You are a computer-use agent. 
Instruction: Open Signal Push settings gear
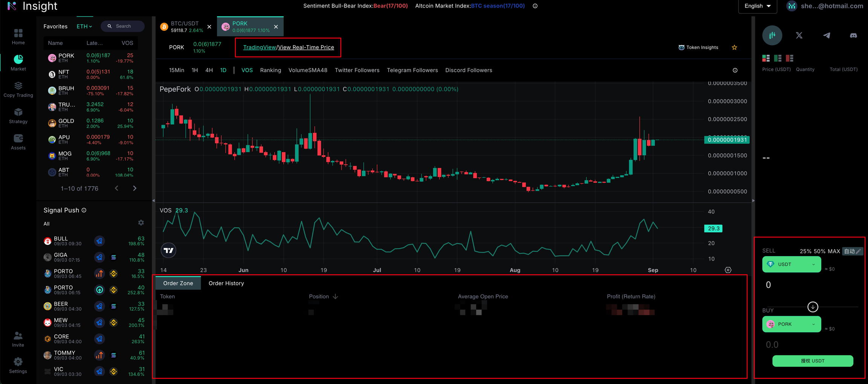coord(141,223)
